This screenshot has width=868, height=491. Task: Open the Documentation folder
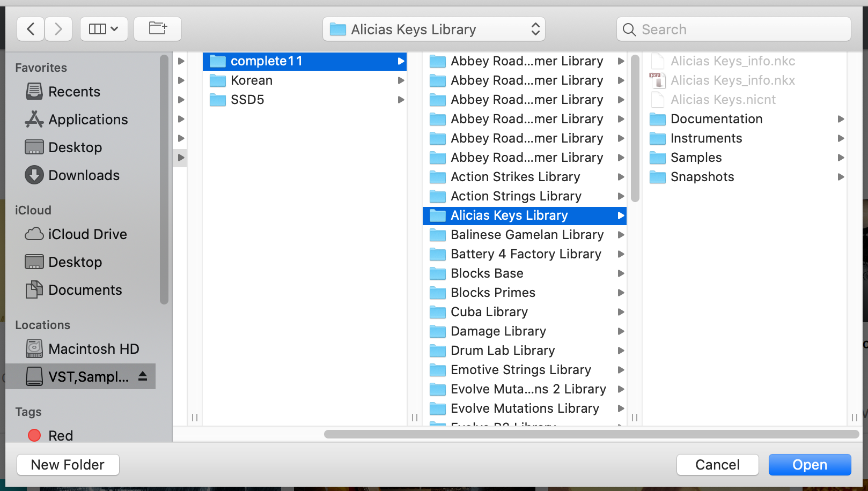pos(745,119)
